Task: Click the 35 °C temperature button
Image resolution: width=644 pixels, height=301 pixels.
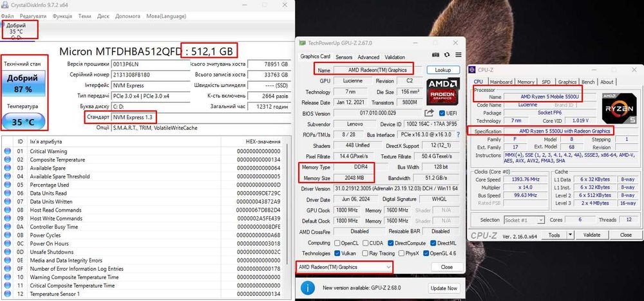Action: [x=23, y=122]
